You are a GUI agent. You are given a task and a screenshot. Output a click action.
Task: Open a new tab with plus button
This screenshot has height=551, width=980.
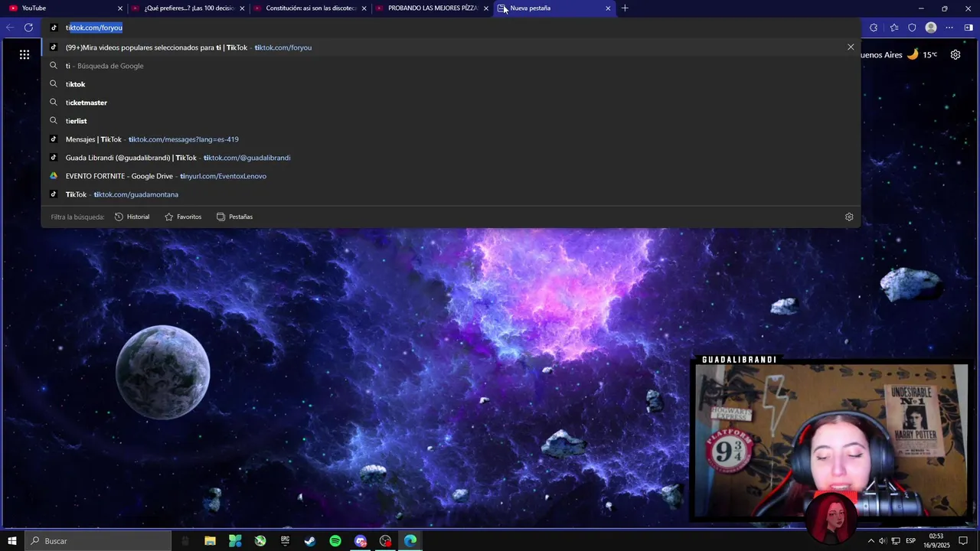625,8
